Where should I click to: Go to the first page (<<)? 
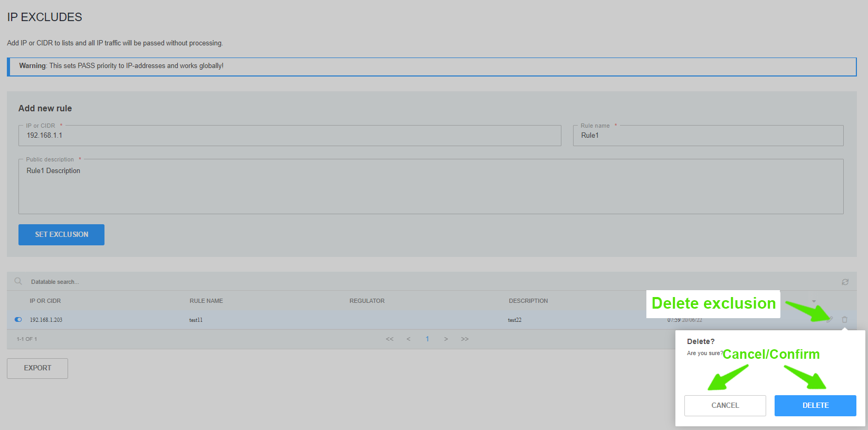pos(389,339)
